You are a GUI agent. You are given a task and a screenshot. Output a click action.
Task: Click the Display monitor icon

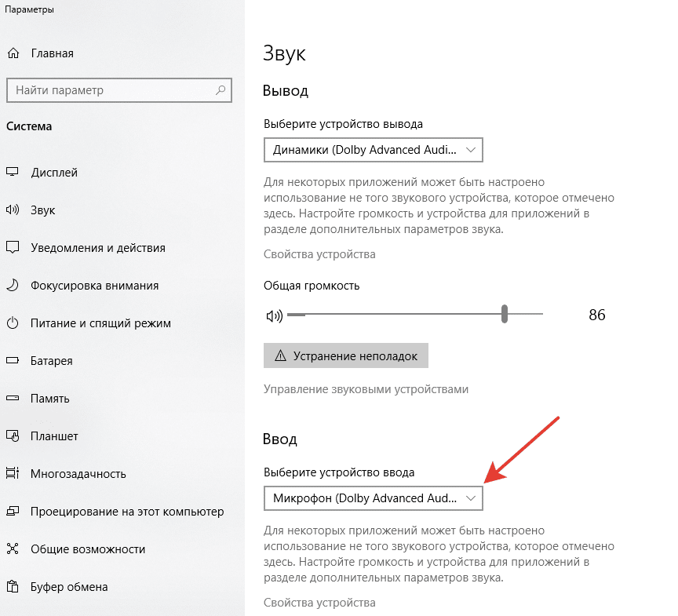click(13, 173)
